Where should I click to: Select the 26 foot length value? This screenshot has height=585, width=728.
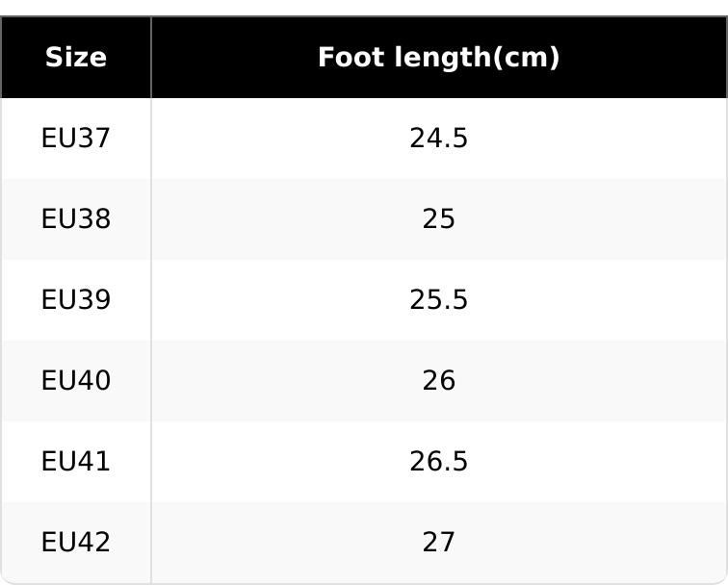[438, 381]
